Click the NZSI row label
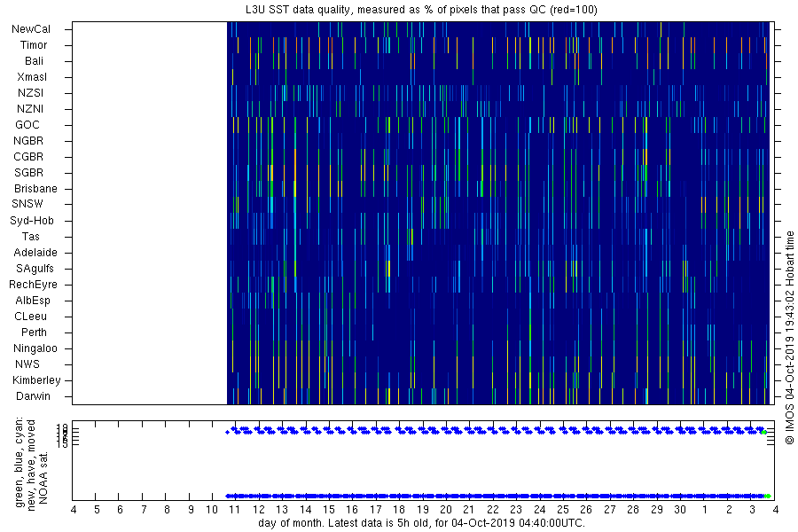 (30, 93)
